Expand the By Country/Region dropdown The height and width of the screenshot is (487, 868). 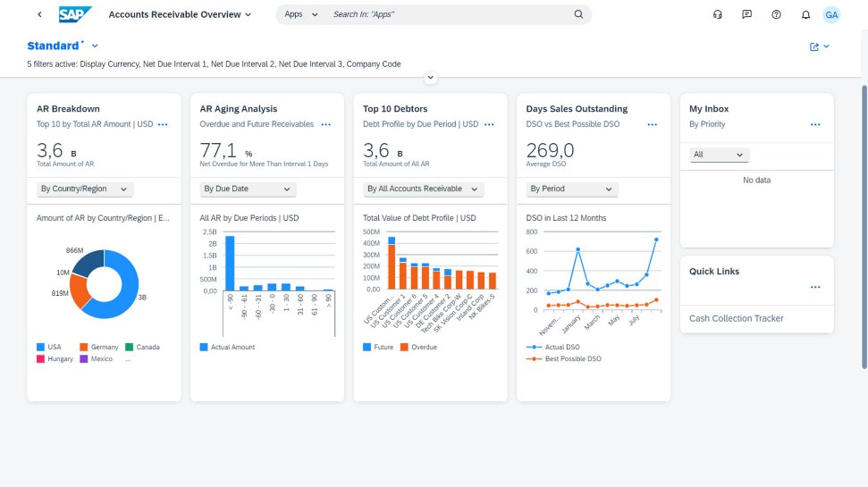pos(85,189)
